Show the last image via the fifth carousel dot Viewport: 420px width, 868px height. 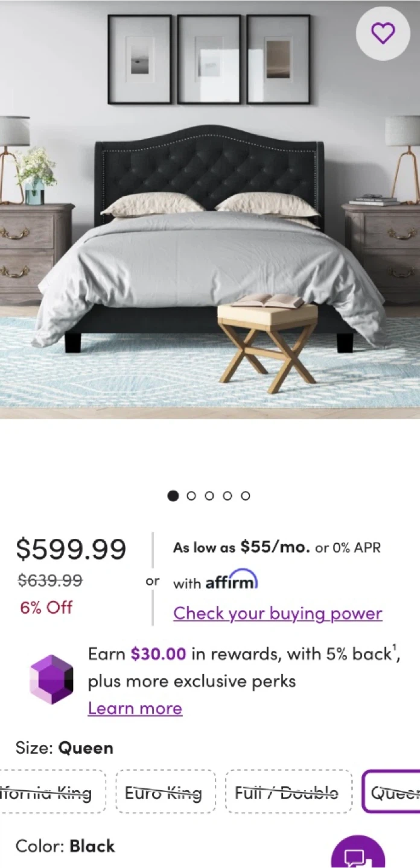pyautogui.click(x=246, y=495)
